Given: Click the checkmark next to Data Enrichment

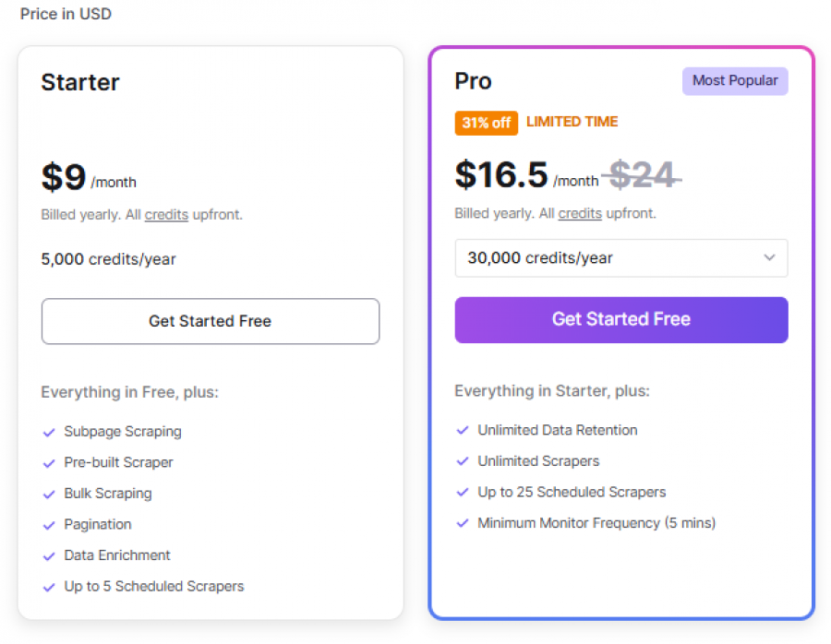Looking at the screenshot, I should 48,555.
